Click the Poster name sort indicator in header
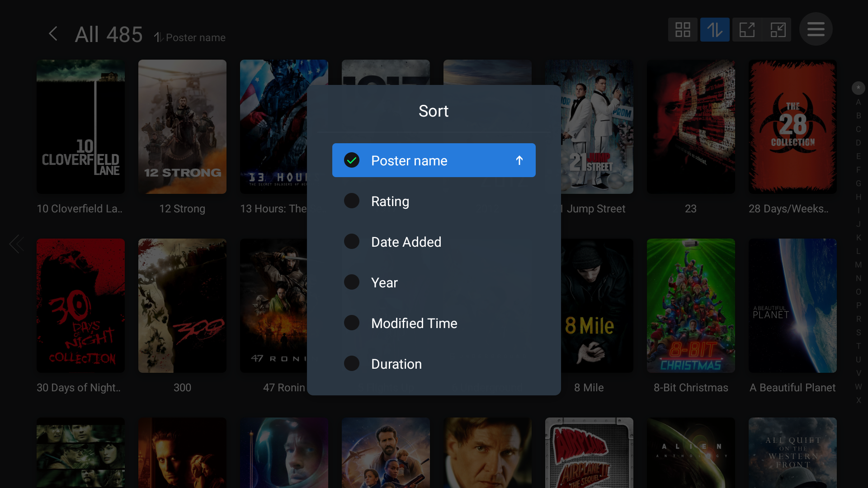 pos(190,38)
